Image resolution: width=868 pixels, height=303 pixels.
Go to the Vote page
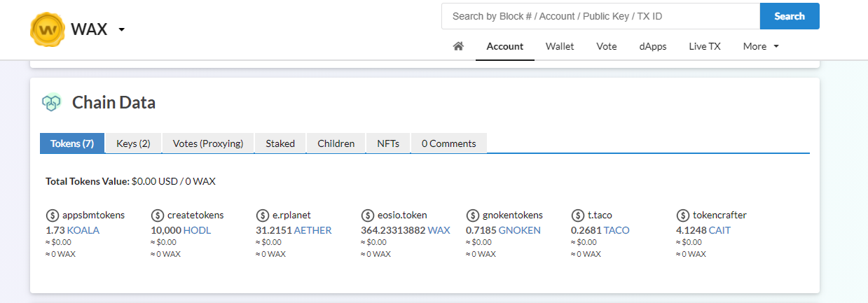607,46
